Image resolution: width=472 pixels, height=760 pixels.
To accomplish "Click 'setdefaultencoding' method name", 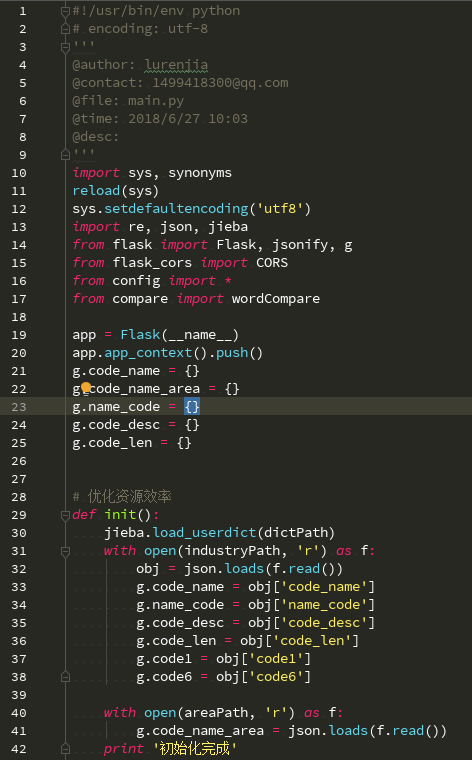I will tap(176, 209).
